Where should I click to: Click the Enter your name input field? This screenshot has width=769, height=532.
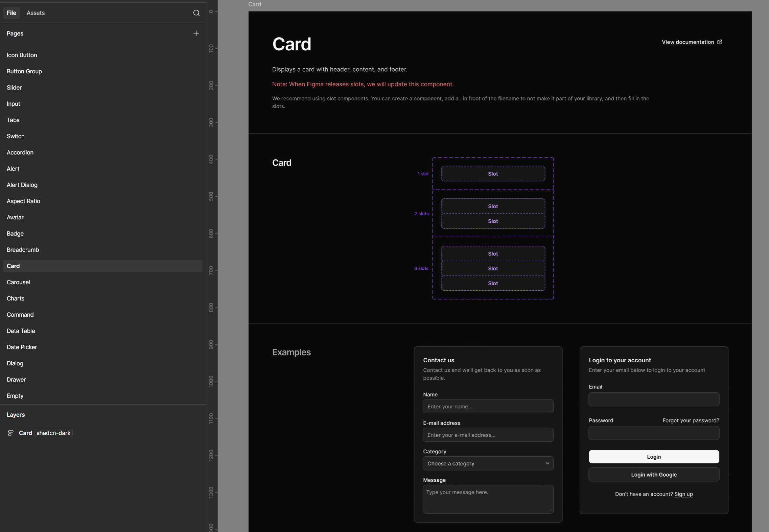[x=488, y=406]
